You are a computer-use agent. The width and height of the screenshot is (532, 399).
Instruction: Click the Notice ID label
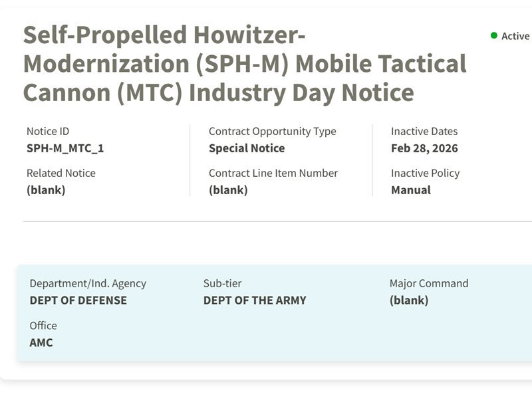48,131
